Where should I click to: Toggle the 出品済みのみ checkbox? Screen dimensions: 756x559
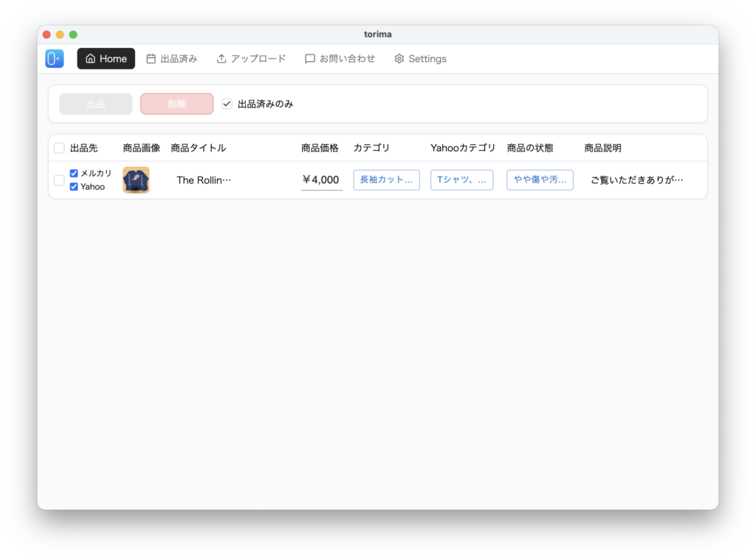(227, 104)
